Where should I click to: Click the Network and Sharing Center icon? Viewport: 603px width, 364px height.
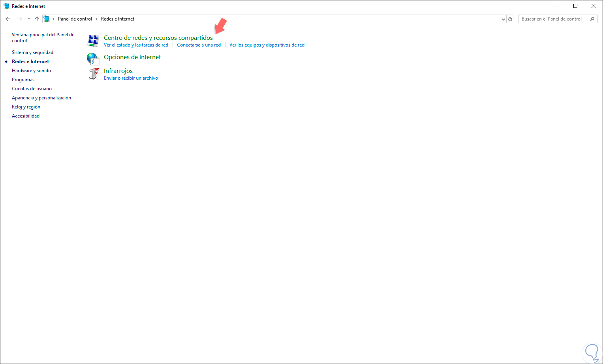click(93, 41)
